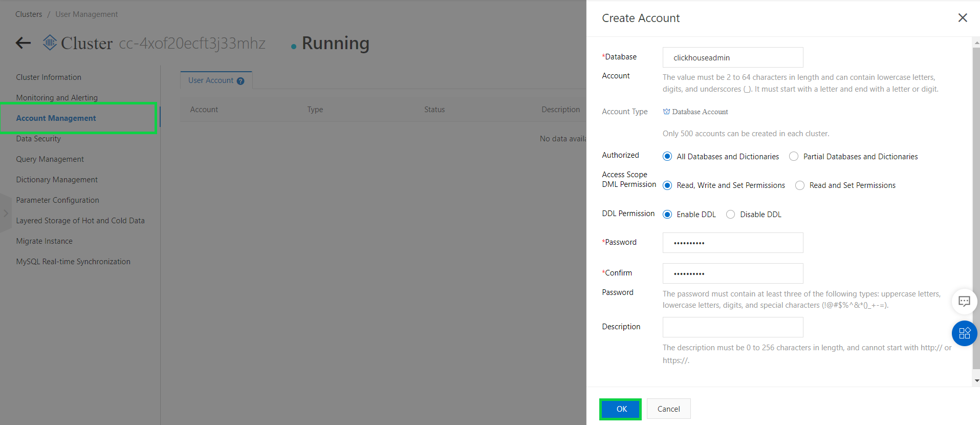Open Account Management in sidebar

coord(56,118)
